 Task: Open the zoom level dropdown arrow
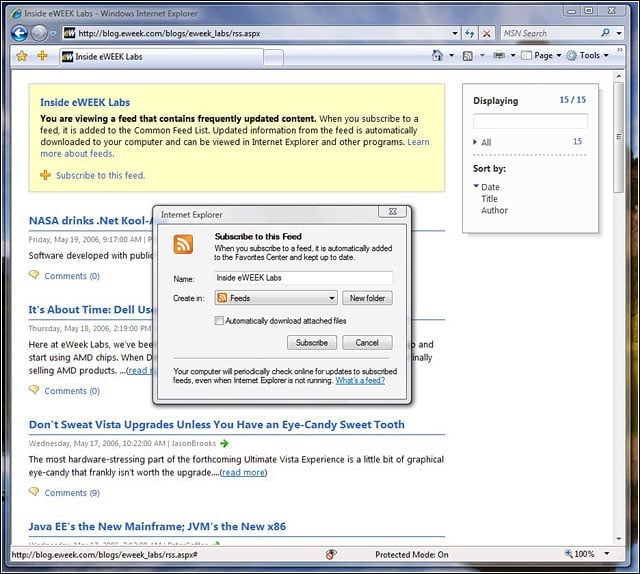point(607,554)
